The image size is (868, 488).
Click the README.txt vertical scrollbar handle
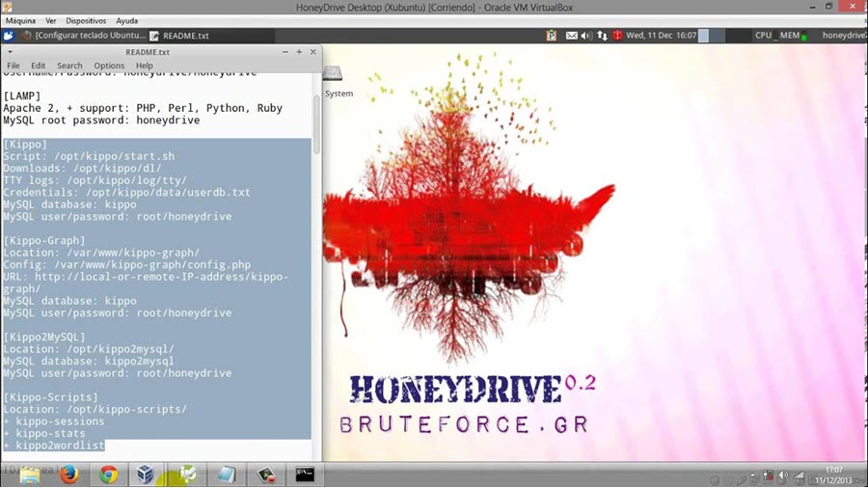pyautogui.click(x=316, y=124)
